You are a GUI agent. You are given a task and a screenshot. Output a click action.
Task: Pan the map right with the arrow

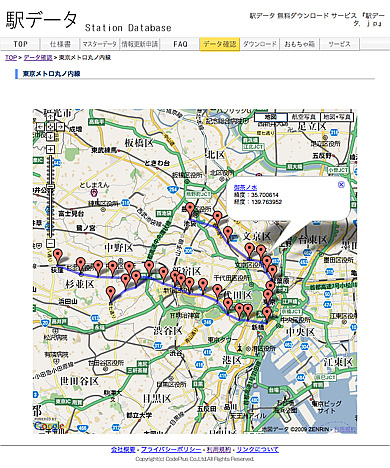point(60,127)
